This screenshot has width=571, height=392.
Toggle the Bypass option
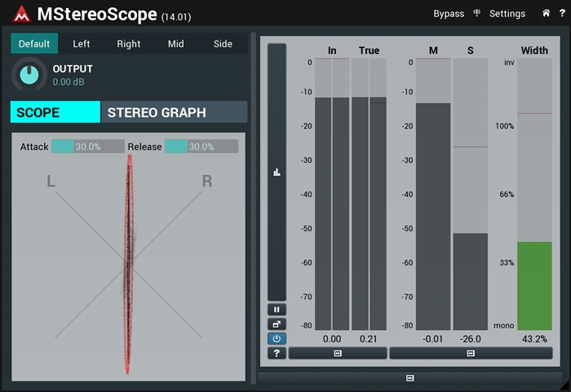click(448, 14)
